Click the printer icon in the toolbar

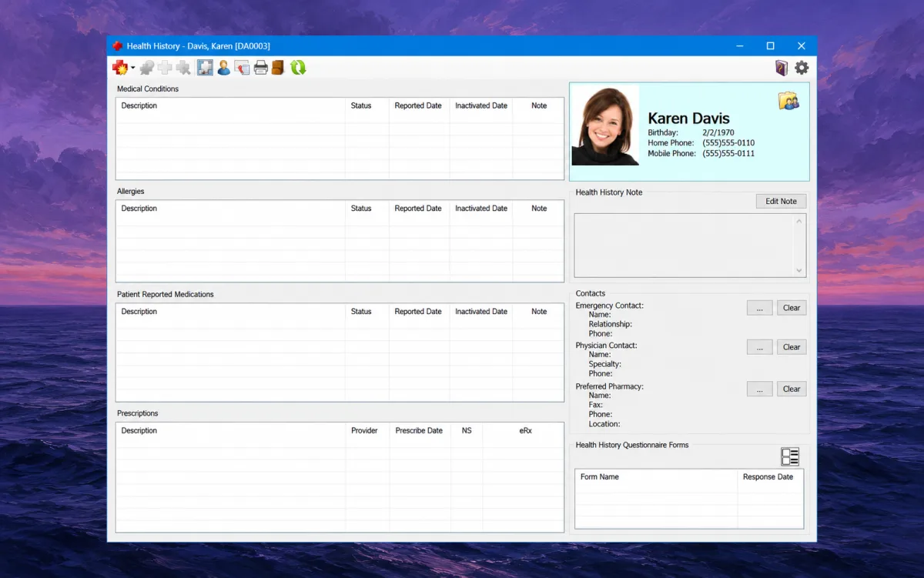pyautogui.click(x=261, y=68)
